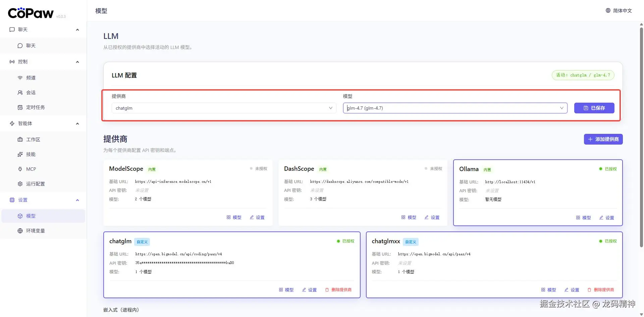Click the 内置 tag on DashScope card
This screenshot has width=644, height=317.
point(323,169)
